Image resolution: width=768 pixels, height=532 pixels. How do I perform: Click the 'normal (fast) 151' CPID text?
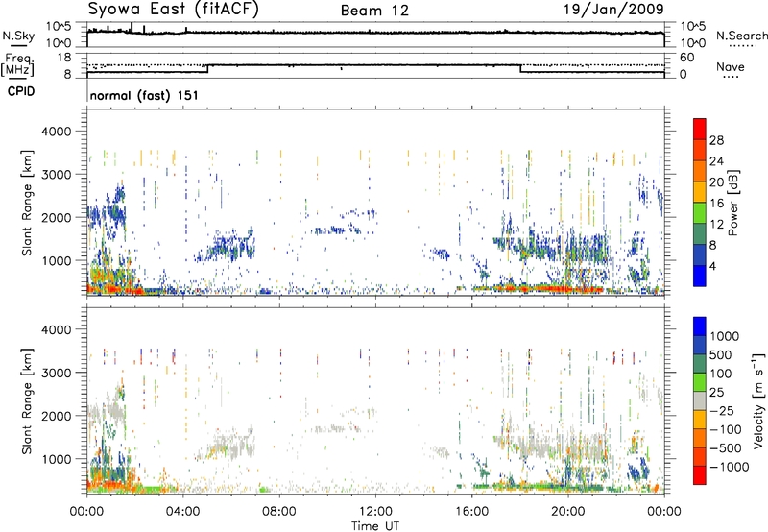[144, 95]
